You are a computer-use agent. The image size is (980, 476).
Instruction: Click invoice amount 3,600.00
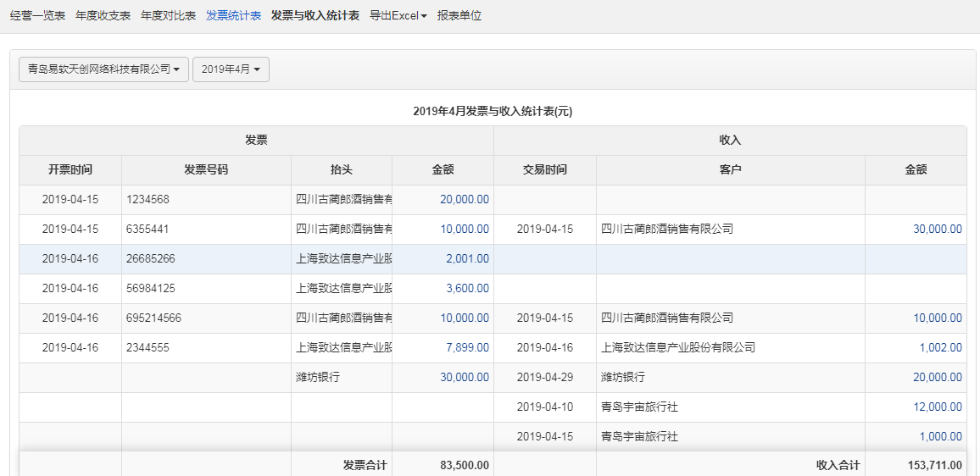(x=467, y=289)
